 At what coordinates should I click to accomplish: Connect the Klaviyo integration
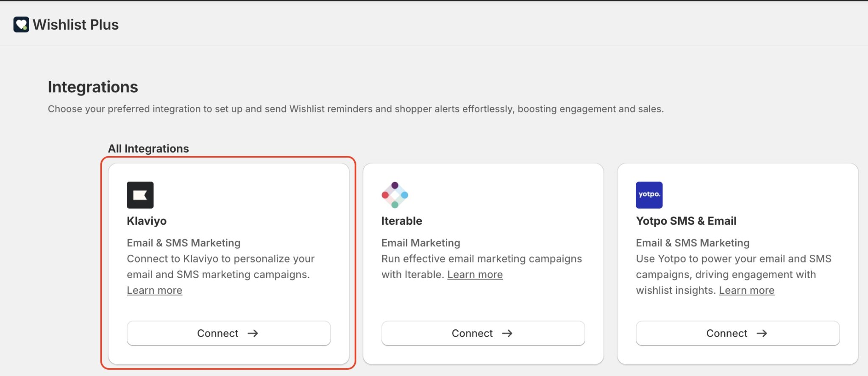point(229,333)
